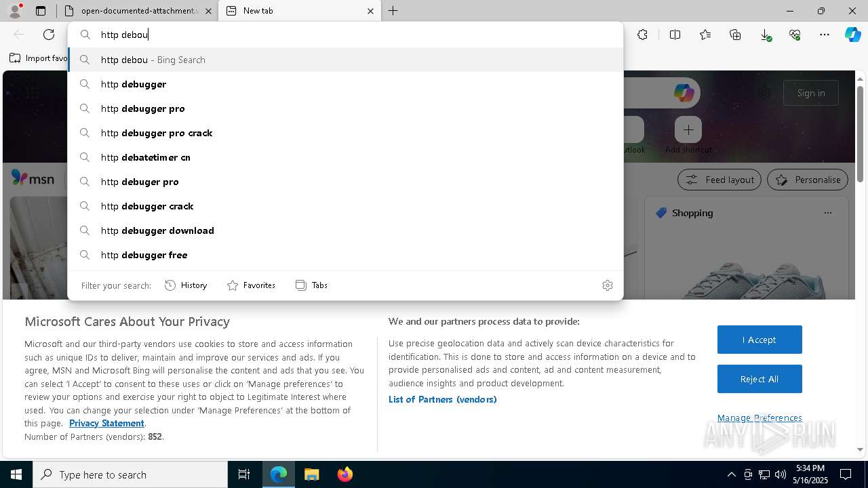The width and height of the screenshot is (868, 488).
Task: Select 'http debou - Bing Search' suggestion
Action: click(x=345, y=60)
